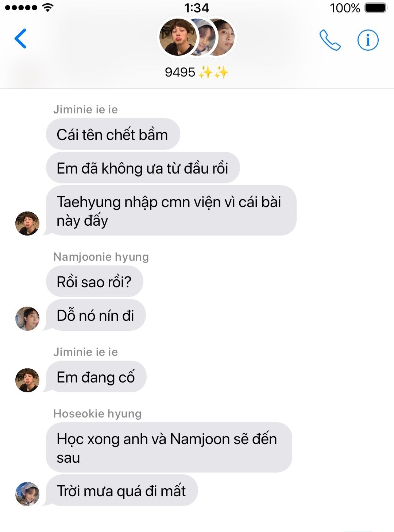Select the message 'Cái tên chết bầm'

coord(113,134)
